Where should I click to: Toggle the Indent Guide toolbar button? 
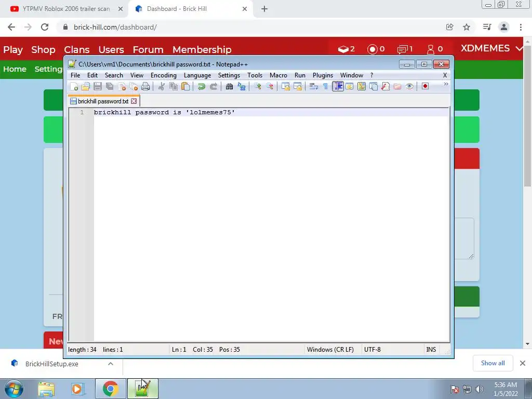(338, 87)
